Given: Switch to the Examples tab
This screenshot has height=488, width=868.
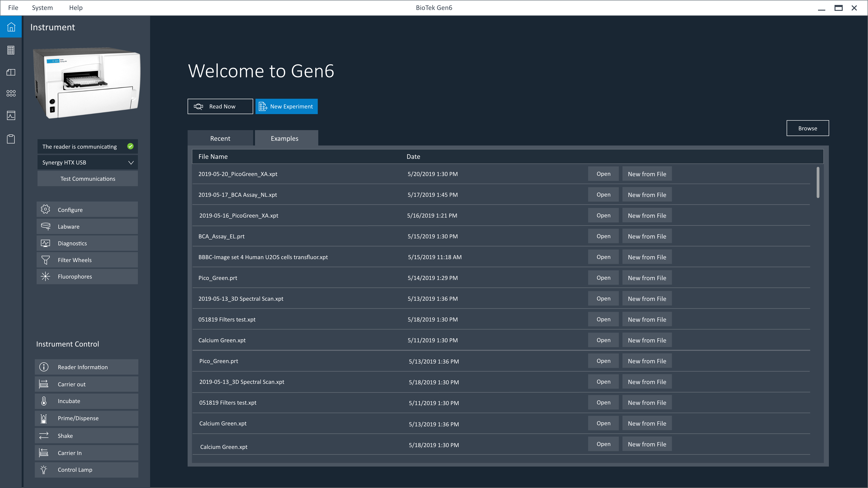Looking at the screenshot, I should (286, 138).
